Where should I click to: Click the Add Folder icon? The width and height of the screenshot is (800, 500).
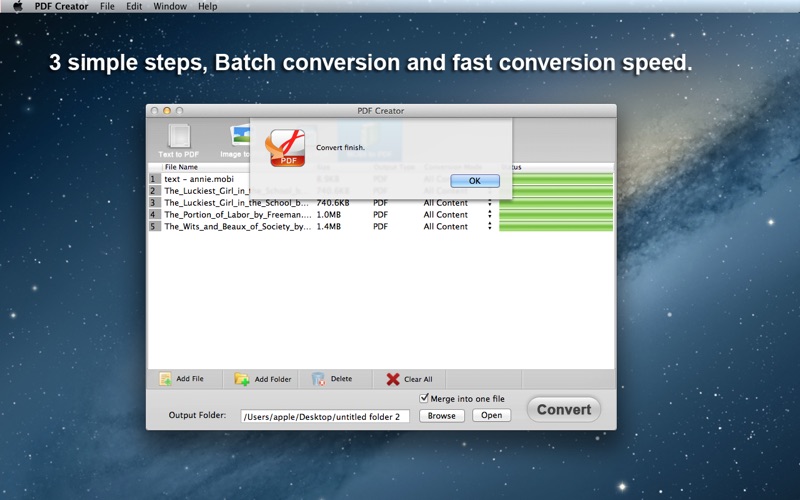(242, 379)
